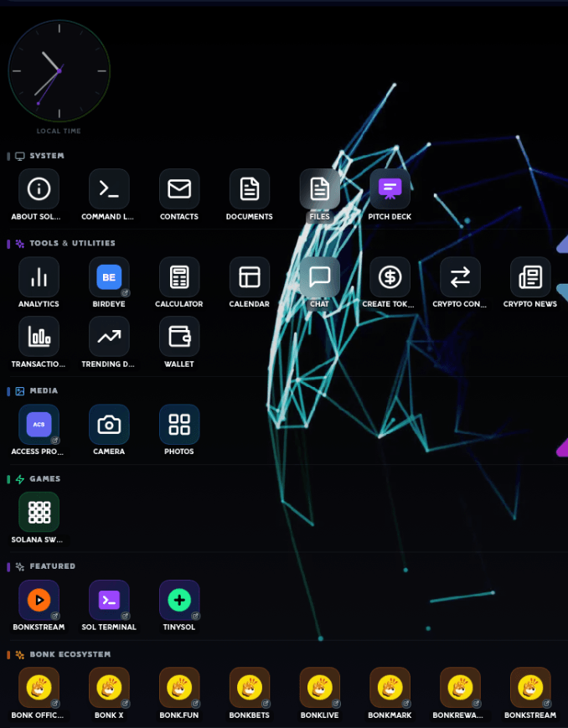Open the Calendar app
Screen dimensions: 568x728
click(250, 277)
